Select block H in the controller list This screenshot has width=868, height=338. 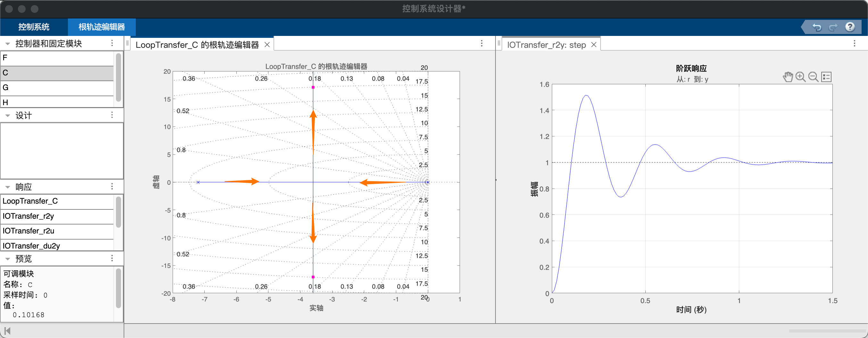(57, 102)
